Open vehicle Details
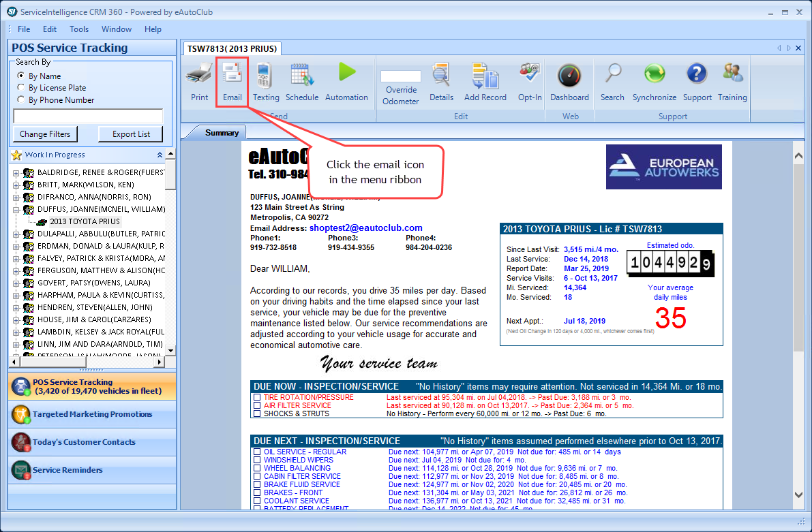 point(441,82)
